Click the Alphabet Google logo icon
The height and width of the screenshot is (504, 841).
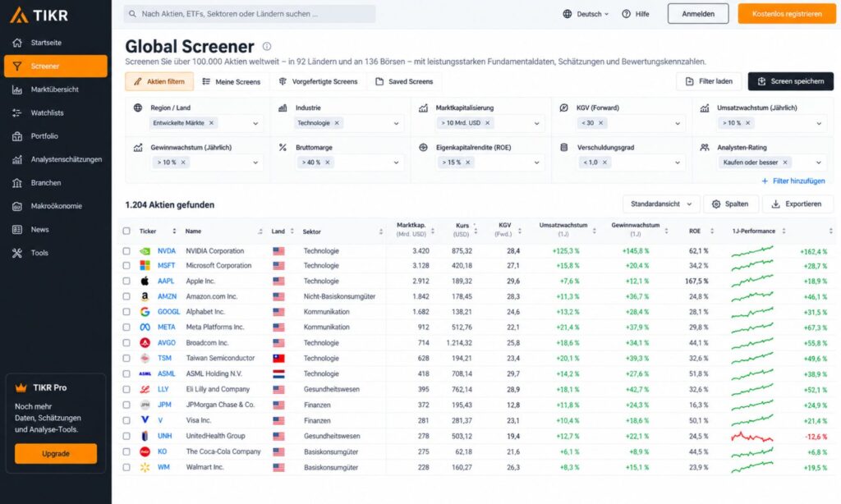coord(145,312)
